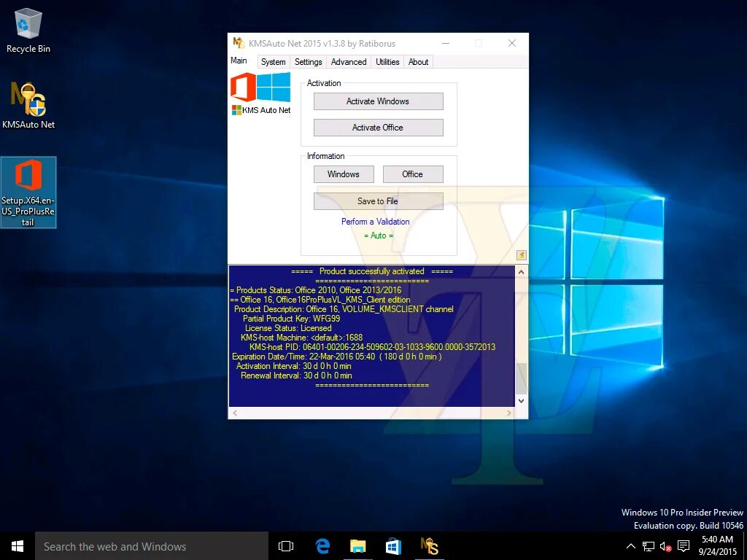Open the Windows Start menu
747x560 pixels.
click(x=18, y=546)
